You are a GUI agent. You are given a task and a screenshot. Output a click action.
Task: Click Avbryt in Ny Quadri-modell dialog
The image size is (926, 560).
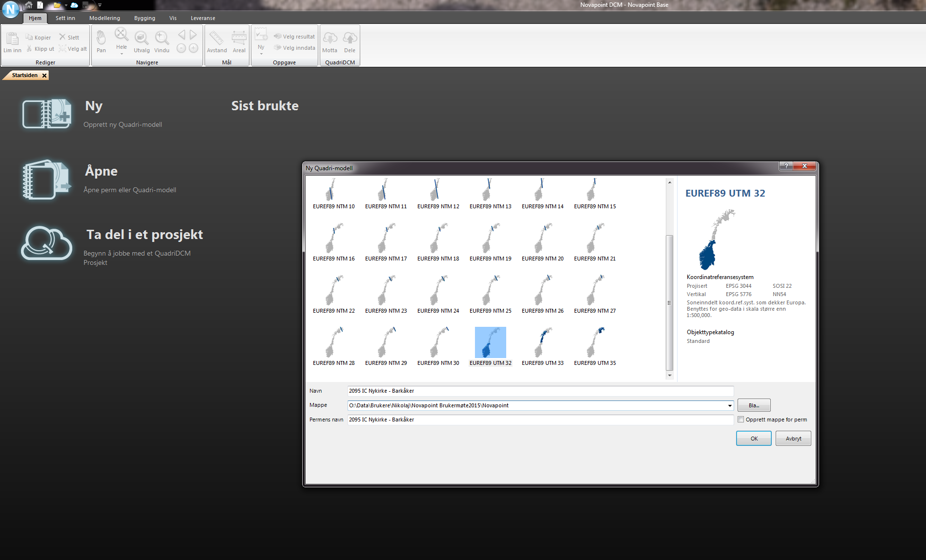(793, 439)
